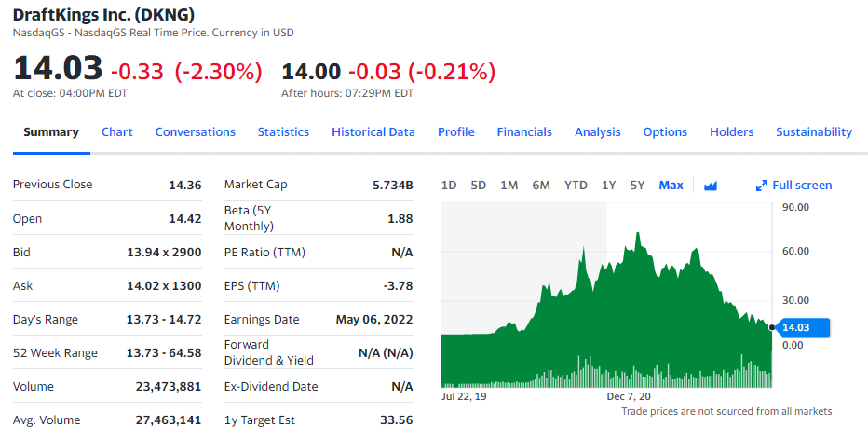Click the Previous Close value 14.36
Viewport: 868px width, 441px height.
pos(185,185)
